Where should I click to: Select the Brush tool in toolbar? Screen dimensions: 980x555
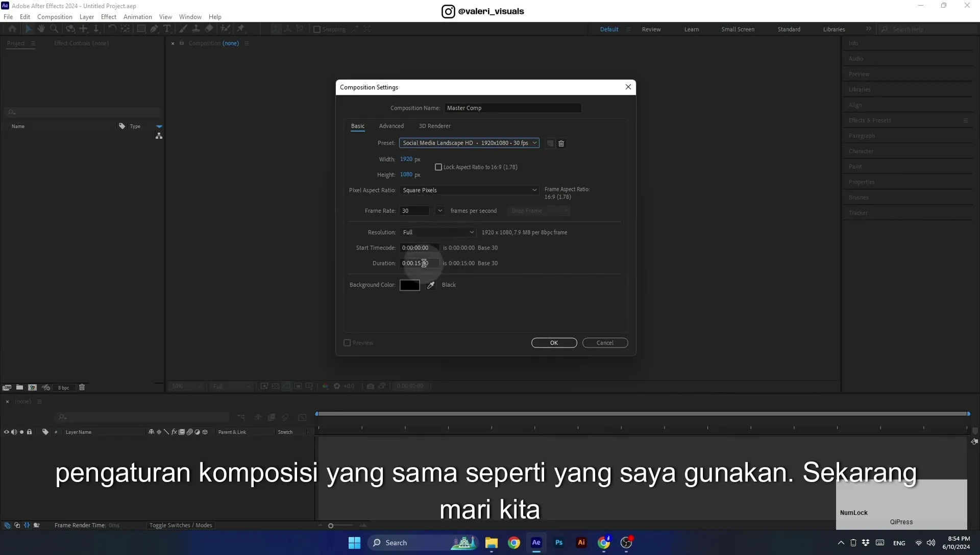[x=183, y=29]
